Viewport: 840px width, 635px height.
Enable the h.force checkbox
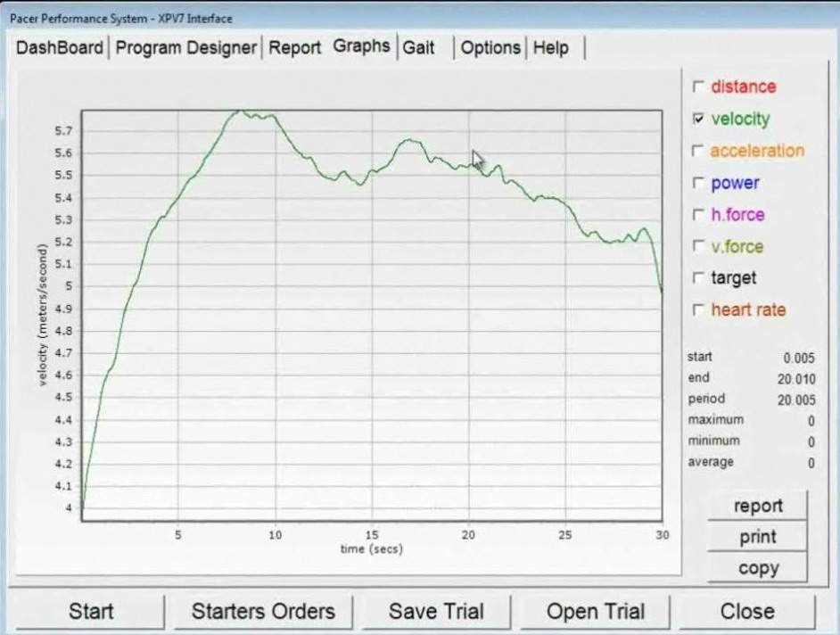[x=698, y=214]
